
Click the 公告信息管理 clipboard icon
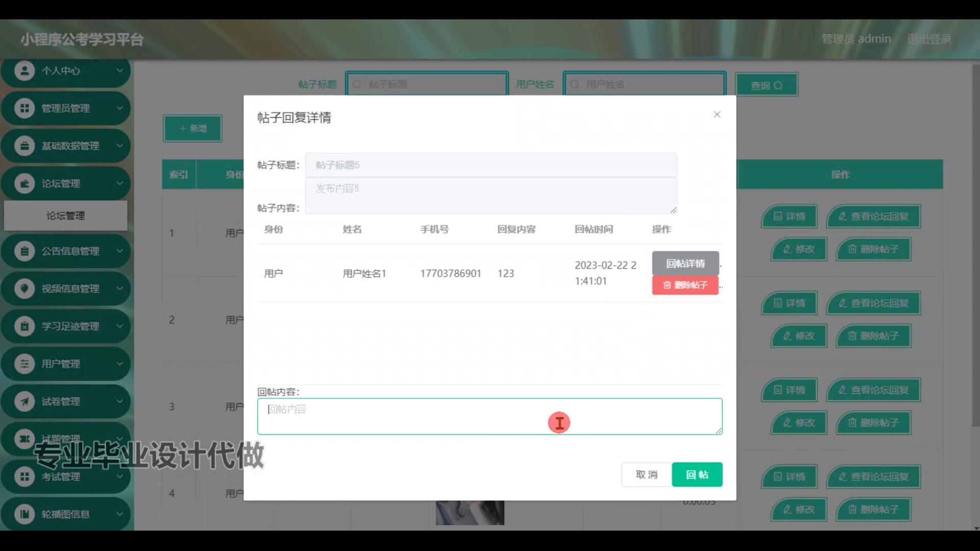point(24,251)
